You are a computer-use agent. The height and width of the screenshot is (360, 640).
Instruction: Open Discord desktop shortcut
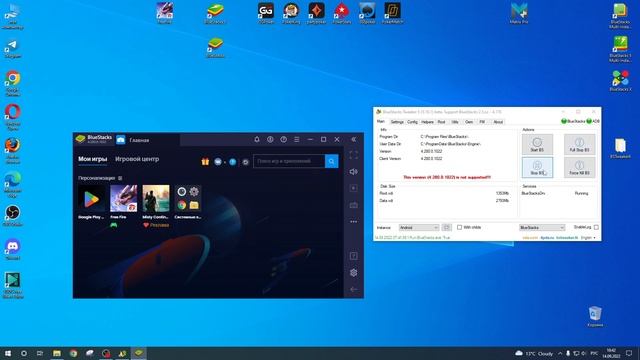pos(13,249)
